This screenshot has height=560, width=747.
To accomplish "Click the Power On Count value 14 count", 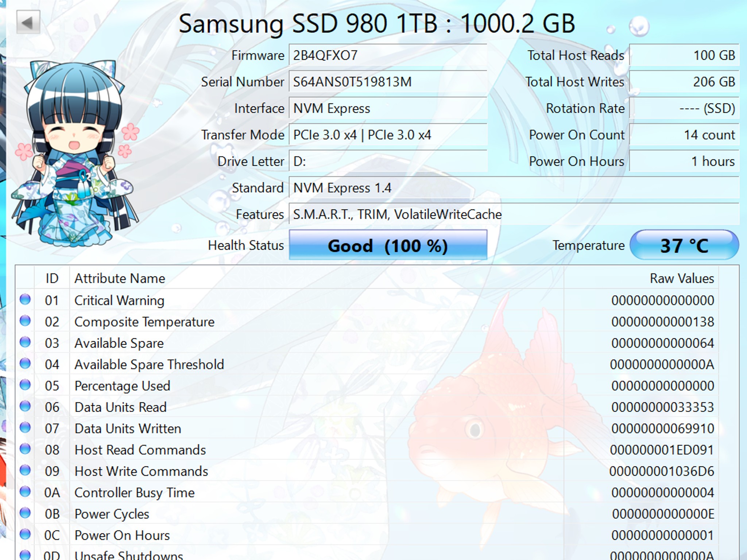I will (x=684, y=135).
